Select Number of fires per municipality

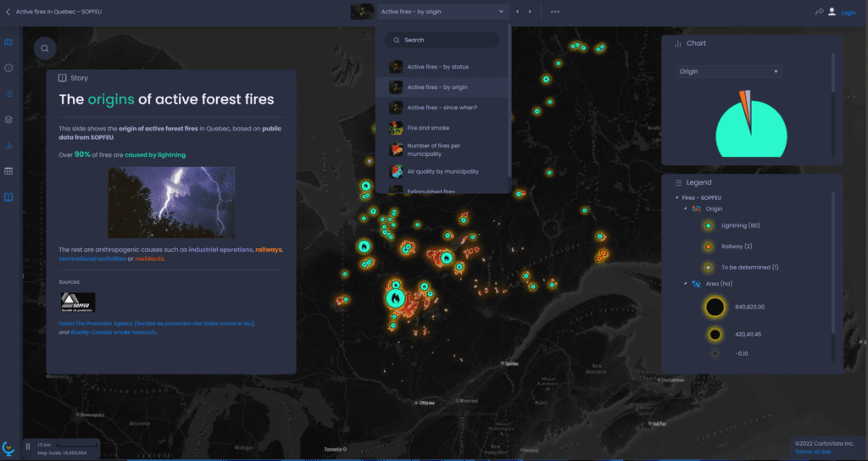coord(442,149)
